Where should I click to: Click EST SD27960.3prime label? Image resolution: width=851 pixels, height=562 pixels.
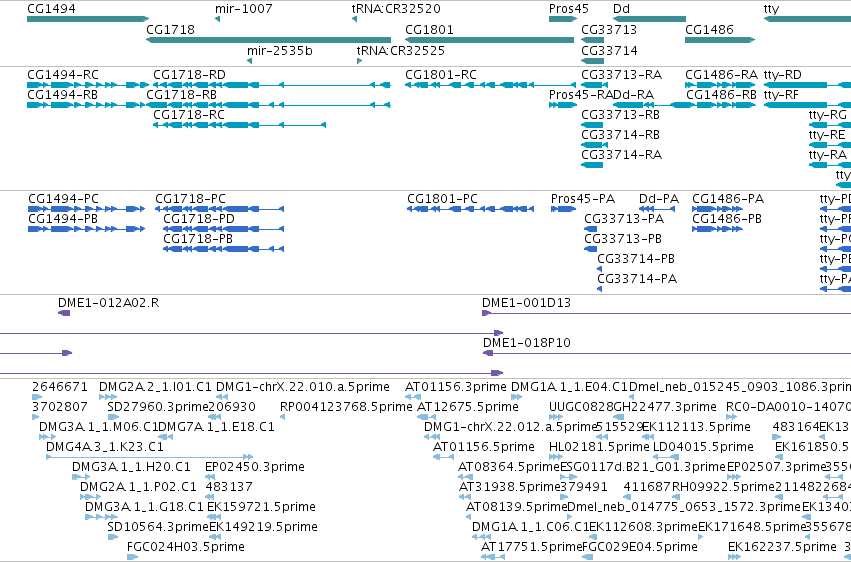(158, 407)
